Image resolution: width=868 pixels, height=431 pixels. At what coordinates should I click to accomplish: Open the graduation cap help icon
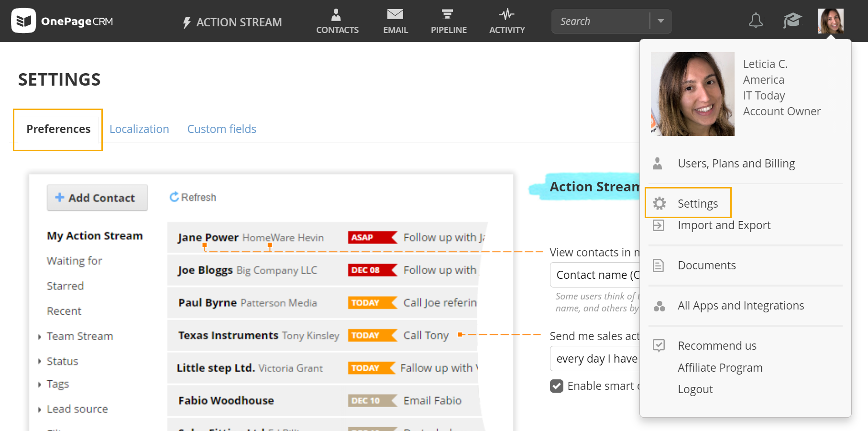792,21
